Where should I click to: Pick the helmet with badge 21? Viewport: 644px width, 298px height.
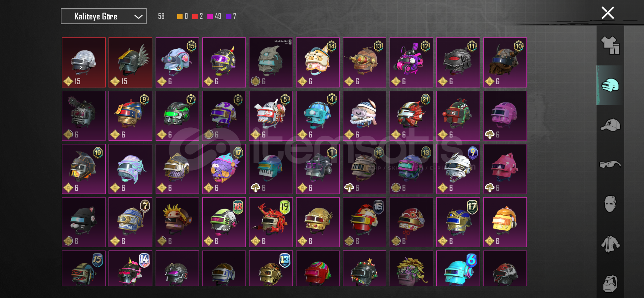click(x=411, y=116)
